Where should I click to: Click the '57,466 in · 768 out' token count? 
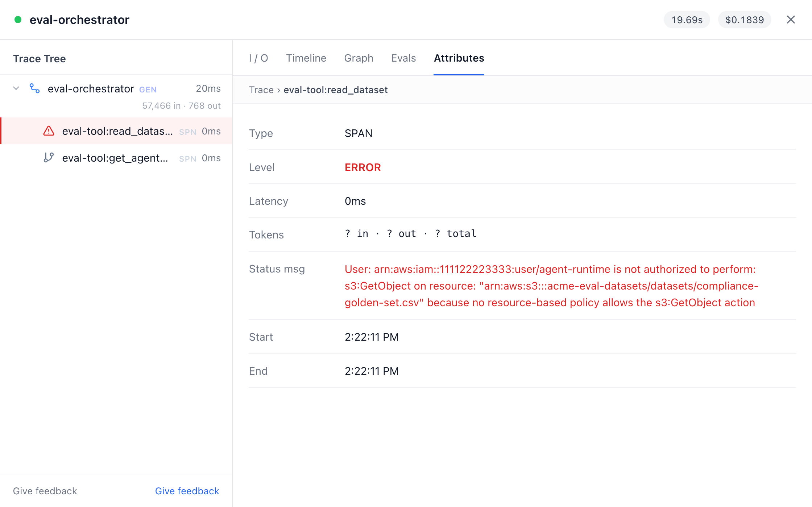181,105
